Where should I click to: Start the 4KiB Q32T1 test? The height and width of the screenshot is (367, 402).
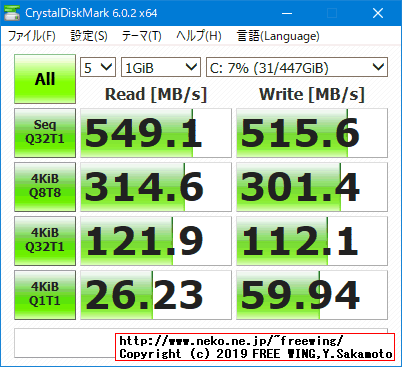tap(45, 241)
